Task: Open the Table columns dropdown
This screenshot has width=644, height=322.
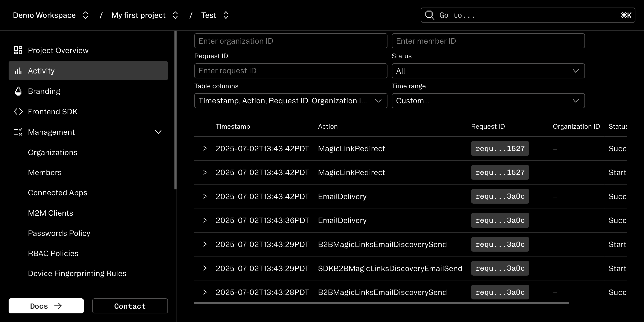Action: tap(290, 101)
